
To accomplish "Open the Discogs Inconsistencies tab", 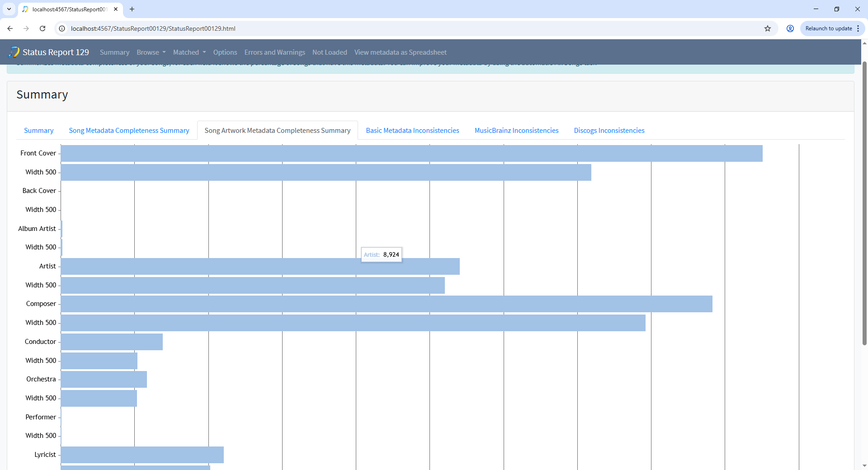I will tap(609, 131).
